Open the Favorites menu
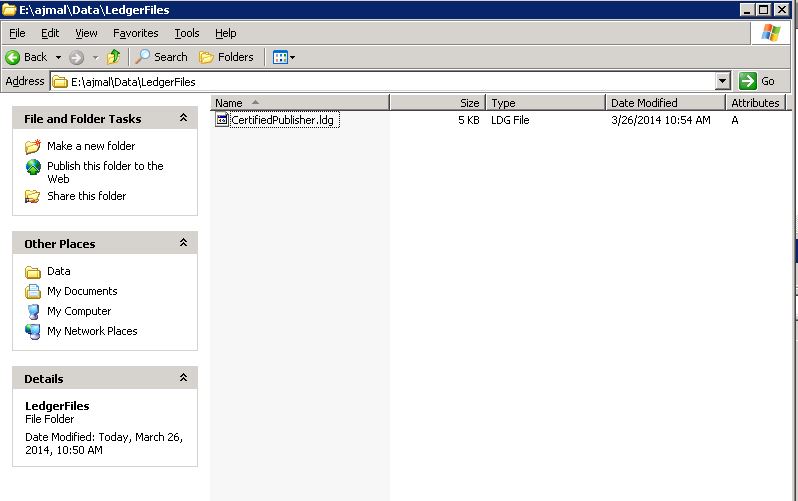Viewport: 798px width, 501px height. point(135,33)
